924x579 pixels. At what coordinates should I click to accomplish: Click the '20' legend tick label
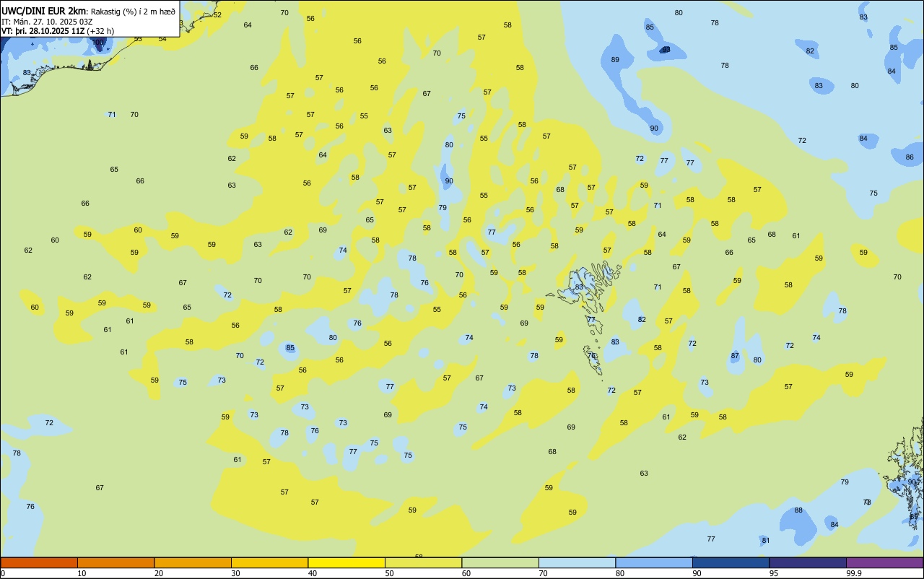click(x=159, y=573)
